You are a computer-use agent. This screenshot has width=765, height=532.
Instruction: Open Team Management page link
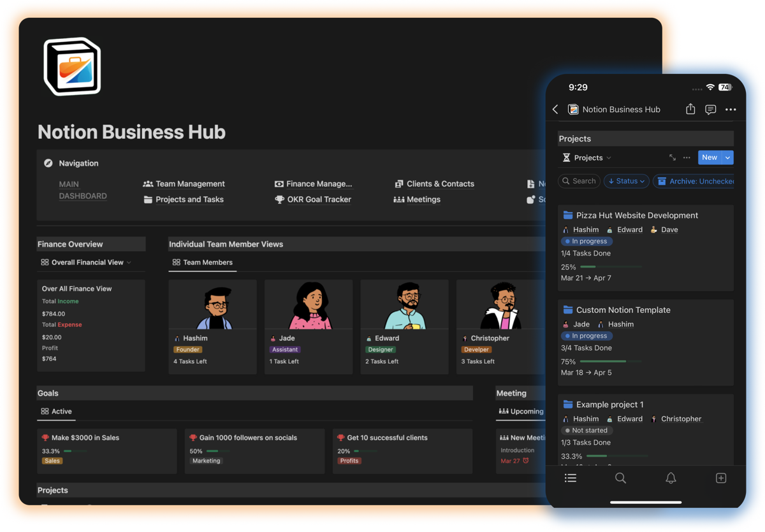point(190,183)
